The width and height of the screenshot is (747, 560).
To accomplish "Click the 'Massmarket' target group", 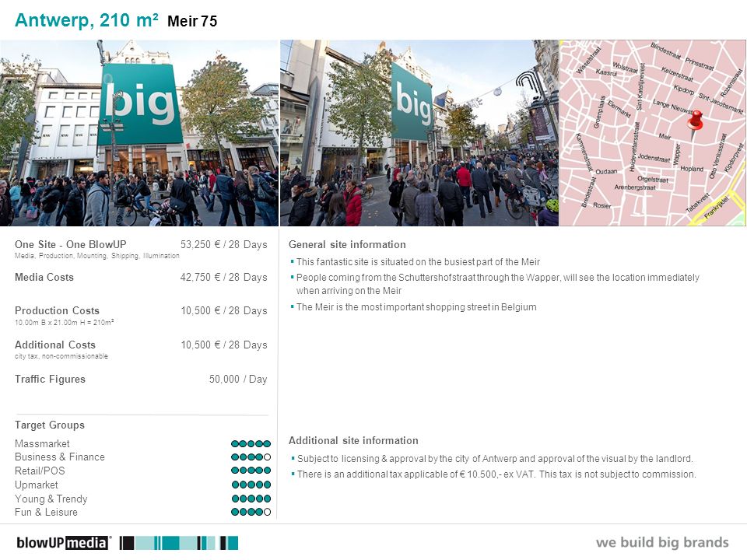I will click(x=42, y=444).
